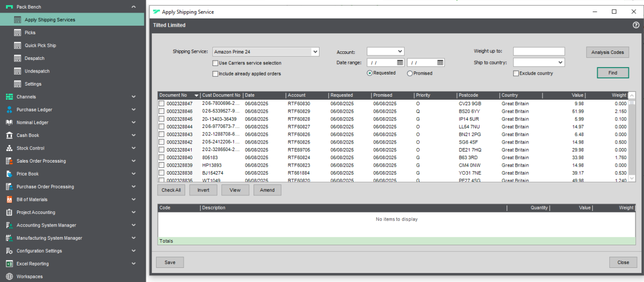Expand the Excel Reporting chevron
This screenshot has height=282, width=644.
pyautogui.click(x=133, y=264)
